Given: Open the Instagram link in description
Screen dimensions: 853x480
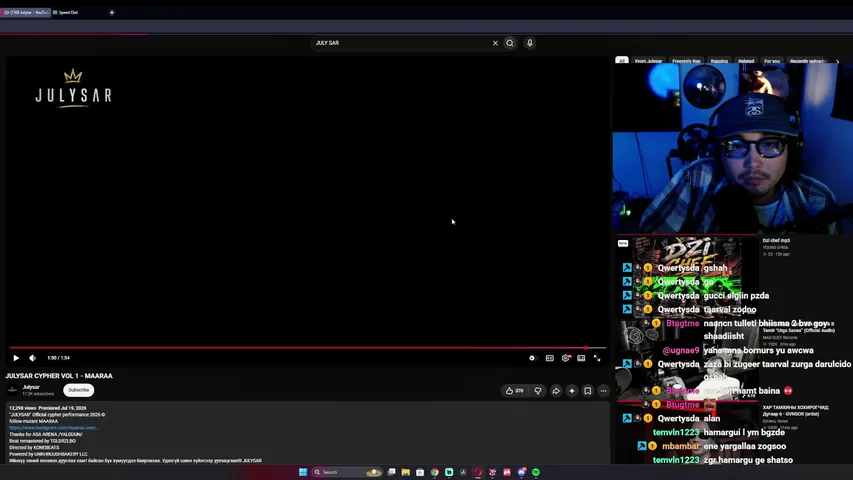Looking at the screenshot, I should pos(53,428).
